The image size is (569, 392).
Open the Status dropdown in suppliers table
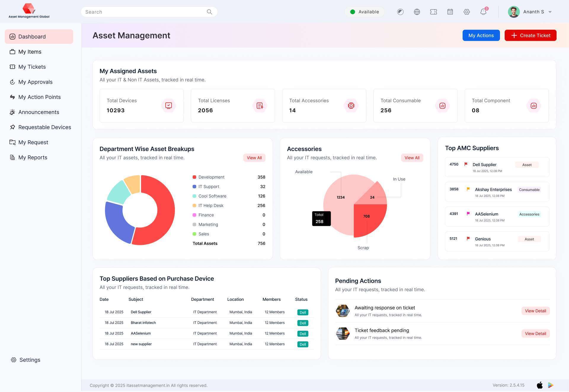pyautogui.click(x=301, y=299)
